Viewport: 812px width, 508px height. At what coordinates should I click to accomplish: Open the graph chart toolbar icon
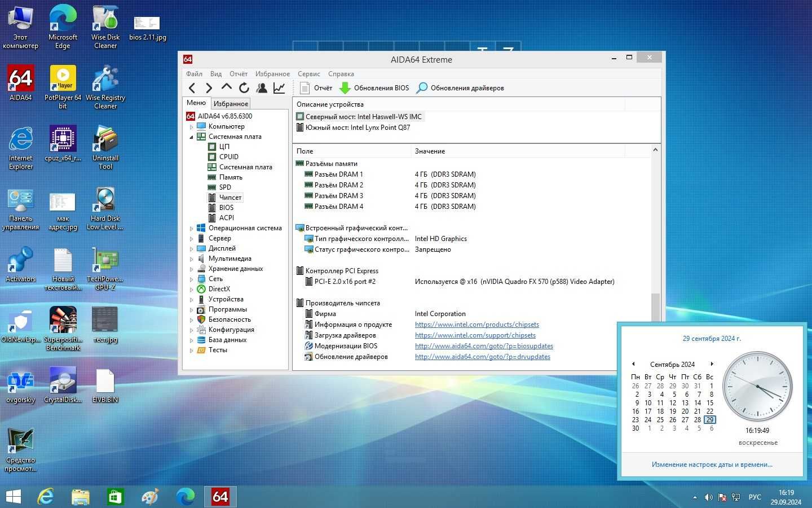click(x=279, y=87)
